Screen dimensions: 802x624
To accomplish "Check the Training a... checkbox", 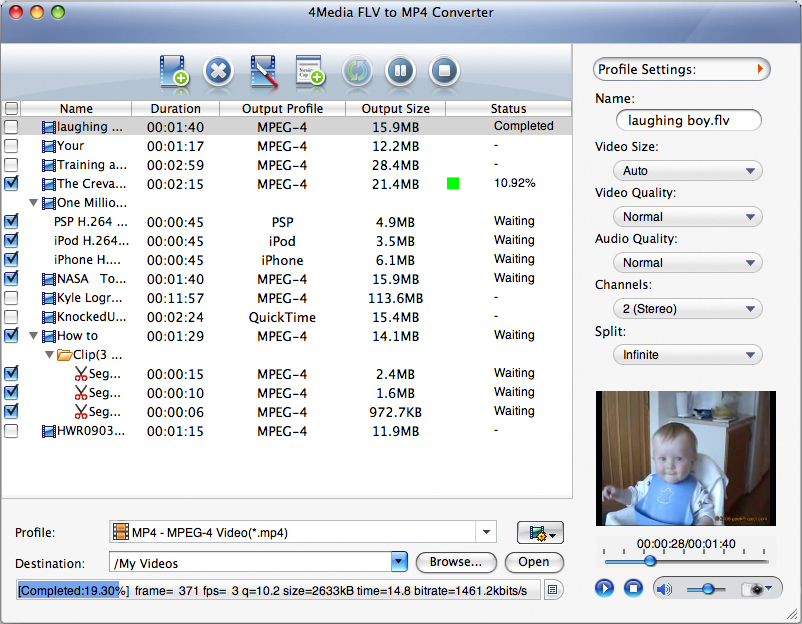I will coord(11,165).
